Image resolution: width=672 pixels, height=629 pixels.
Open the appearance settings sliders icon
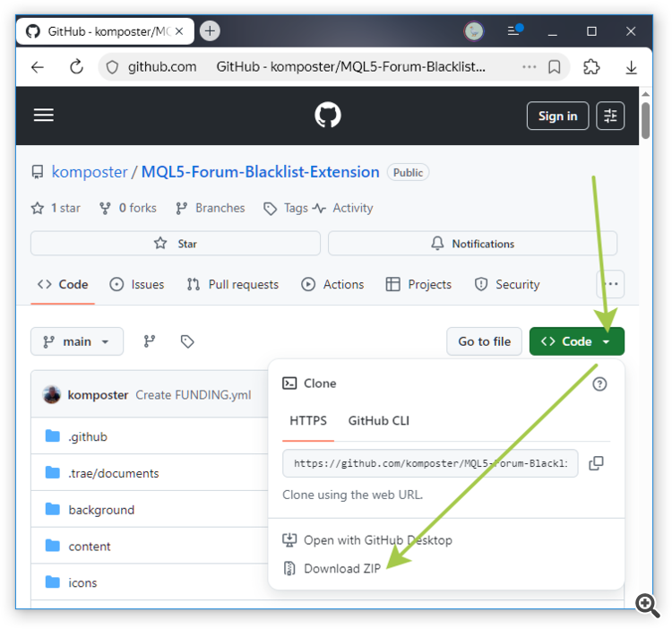[x=610, y=116]
